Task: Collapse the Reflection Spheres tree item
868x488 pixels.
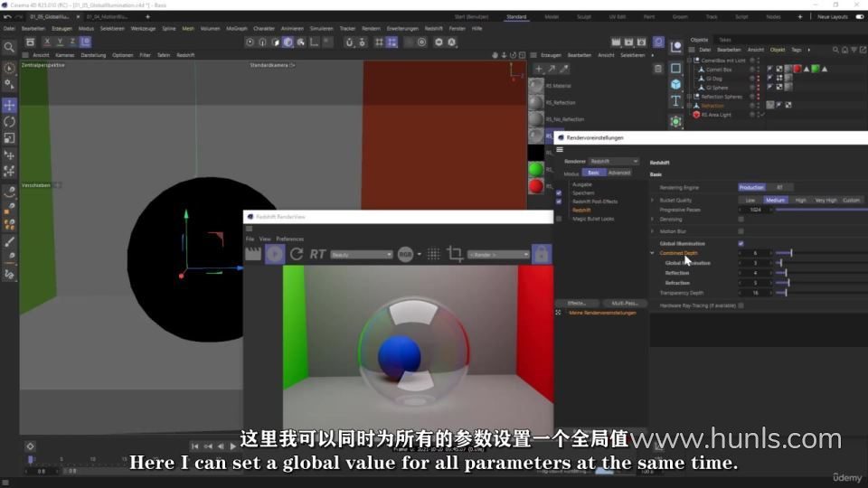Action: (690, 97)
